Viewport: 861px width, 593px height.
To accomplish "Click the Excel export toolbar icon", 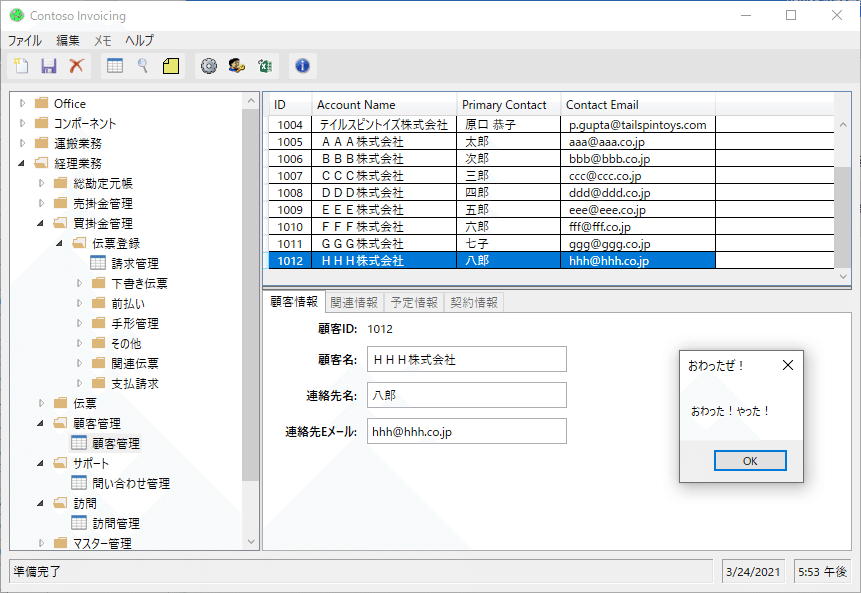I will (x=265, y=66).
